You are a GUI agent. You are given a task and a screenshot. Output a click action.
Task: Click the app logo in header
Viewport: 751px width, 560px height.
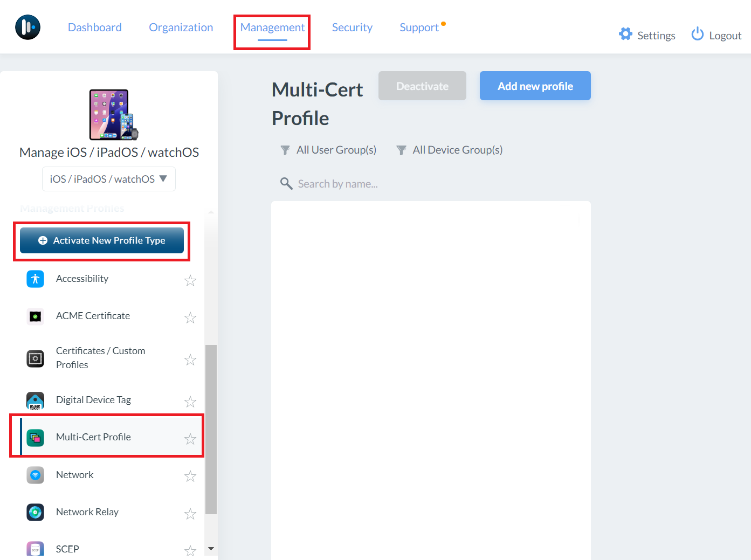coord(27,27)
